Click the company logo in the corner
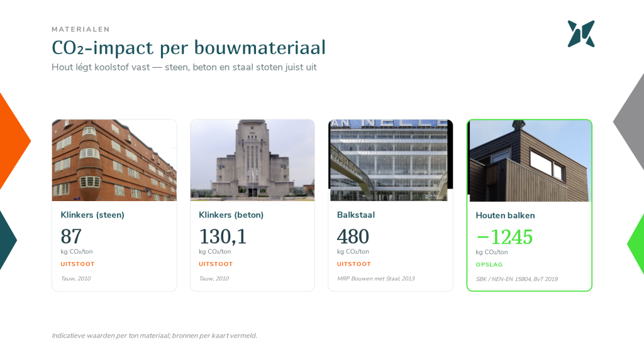The height and width of the screenshot is (362, 644). pyautogui.click(x=581, y=34)
